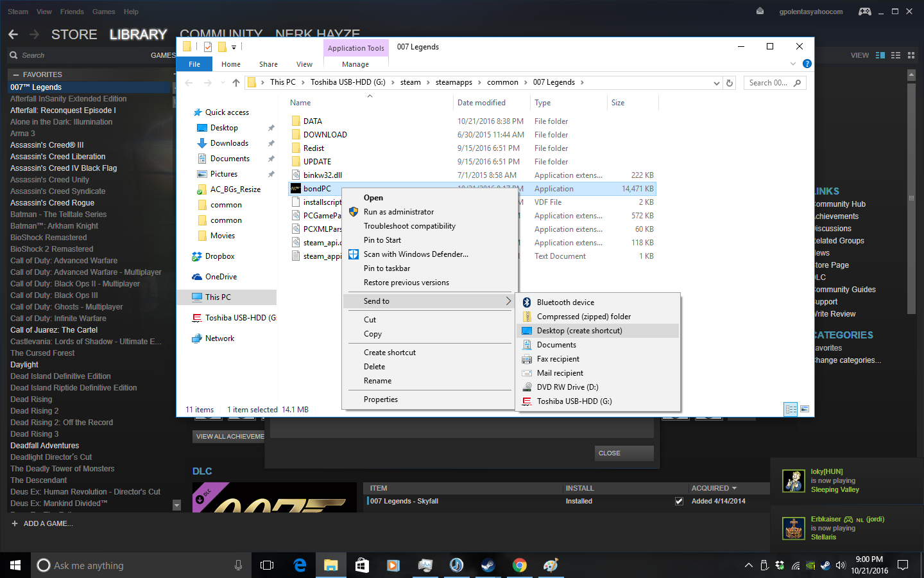Click ADD A GAME in Steam
Viewport: 924px width, 578px height.
pyautogui.click(x=42, y=523)
